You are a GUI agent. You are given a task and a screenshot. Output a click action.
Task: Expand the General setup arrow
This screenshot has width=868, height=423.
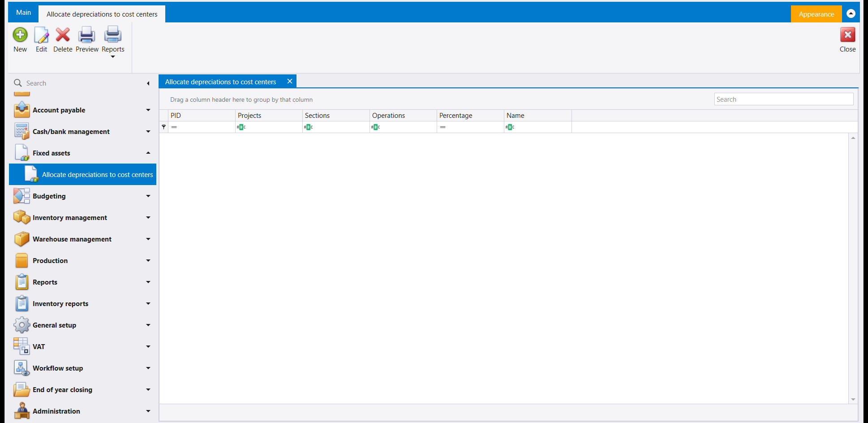tap(148, 325)
